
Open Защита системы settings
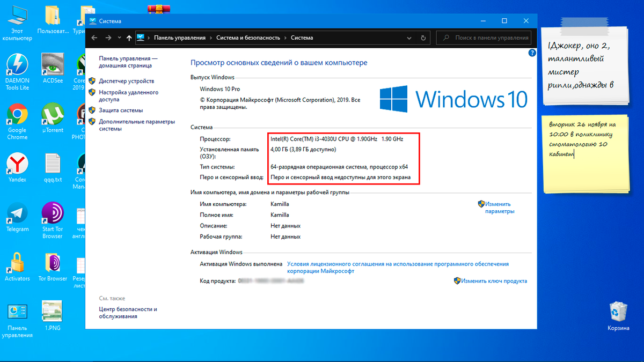121,110
